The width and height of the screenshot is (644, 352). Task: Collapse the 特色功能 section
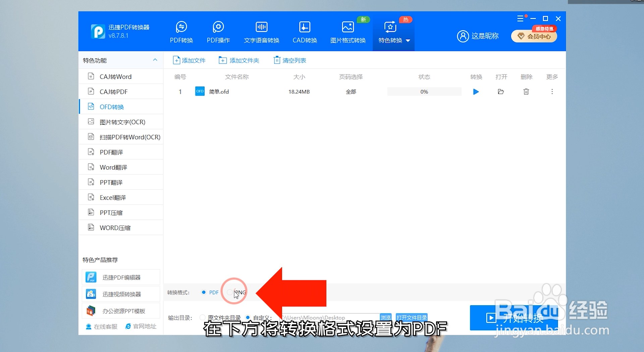click(x=155, y=60)
